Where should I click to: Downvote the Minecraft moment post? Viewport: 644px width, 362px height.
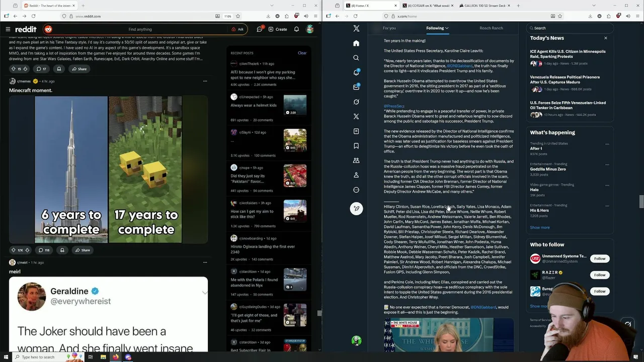tap(27, 250)
